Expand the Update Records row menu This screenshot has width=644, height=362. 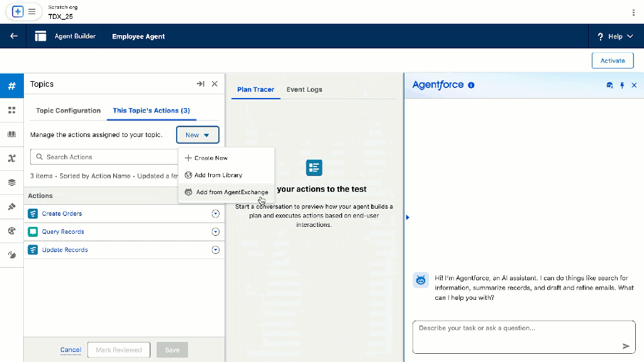click(x=216, y=250)
